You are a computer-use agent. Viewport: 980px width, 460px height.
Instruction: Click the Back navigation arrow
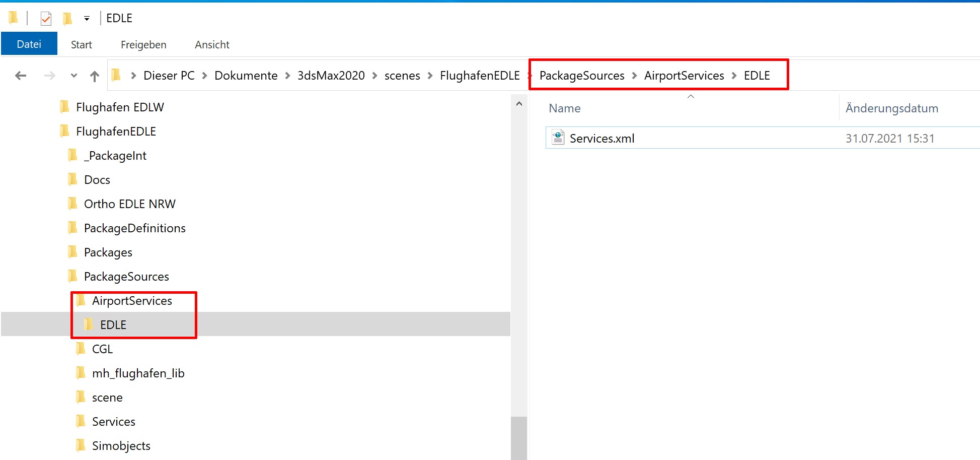21,76
